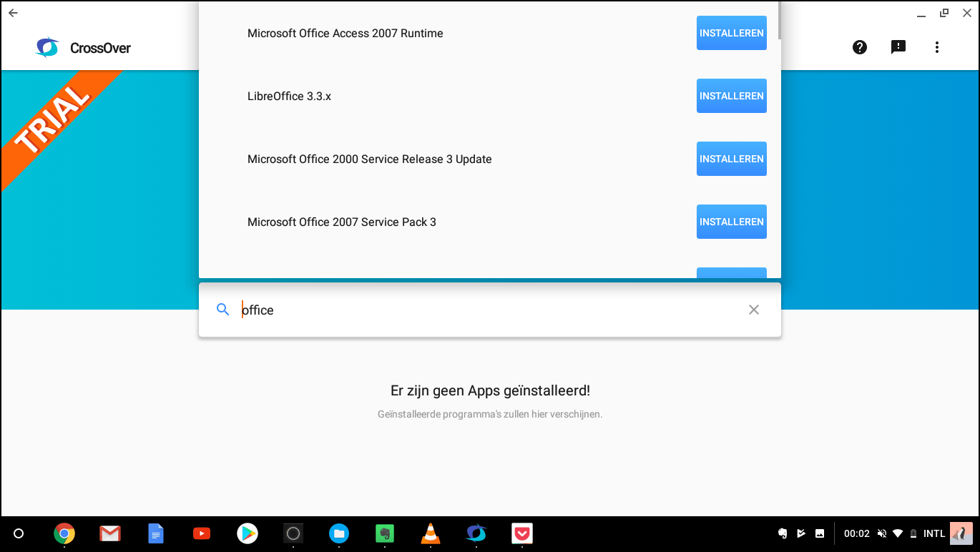Open the dark circle app on shelf

coord(293,533)
